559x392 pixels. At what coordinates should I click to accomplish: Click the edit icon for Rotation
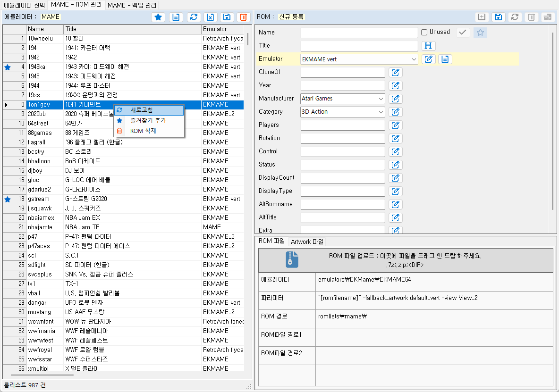point(395,138)
